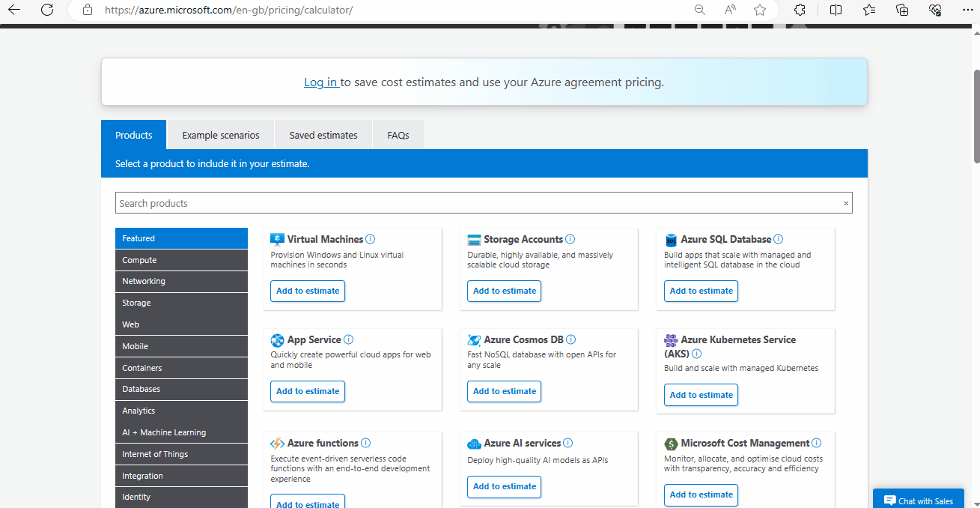Click the browser back arrow
Viewport: 980px width, 508px height.
pos(13,10)
